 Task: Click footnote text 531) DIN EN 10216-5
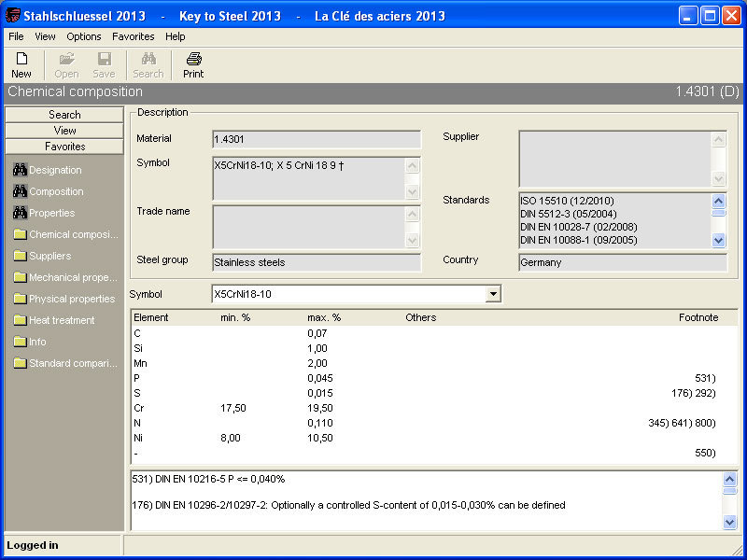pos(208,479)
